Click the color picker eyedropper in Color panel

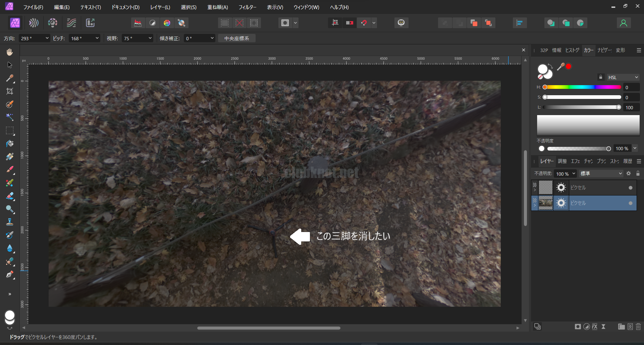click(560, 67)
